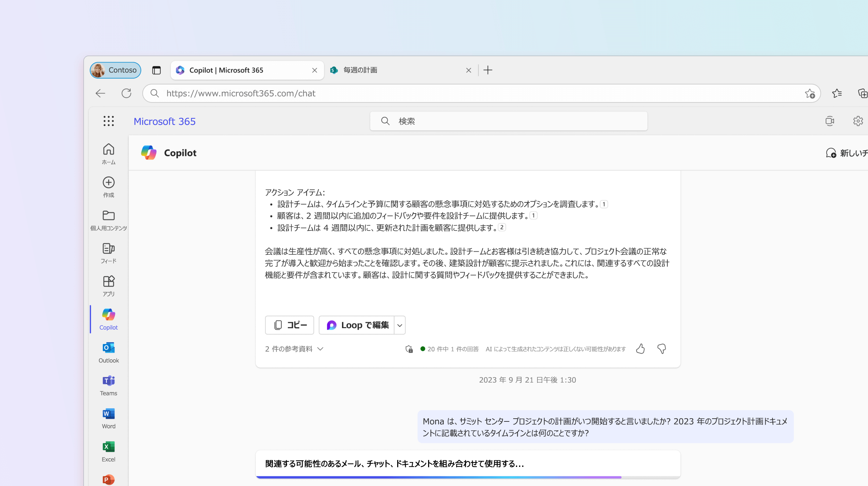The image size is (868, 486).
Task: Click the Loop で編集 button
Action: click(x=357, y=325)
